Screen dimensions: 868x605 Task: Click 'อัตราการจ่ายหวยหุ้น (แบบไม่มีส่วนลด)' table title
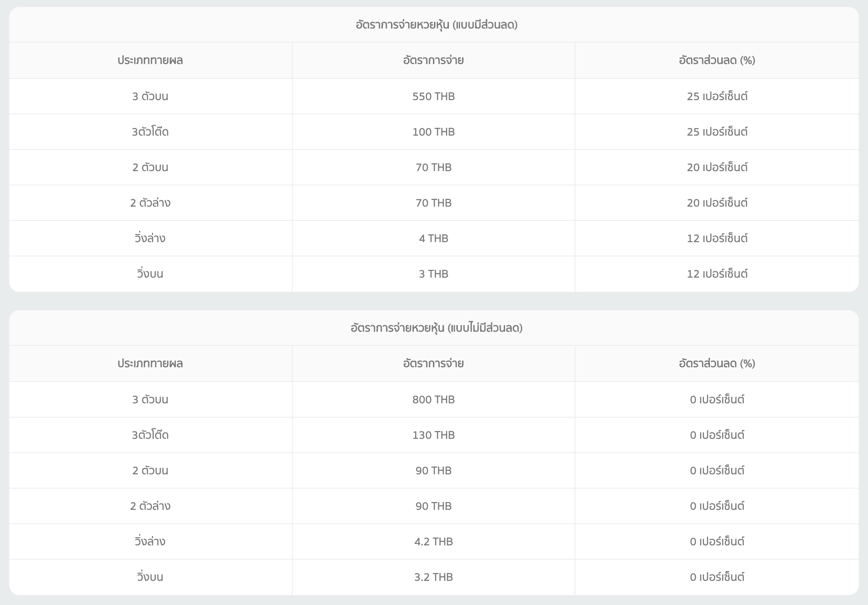point(436,328)
